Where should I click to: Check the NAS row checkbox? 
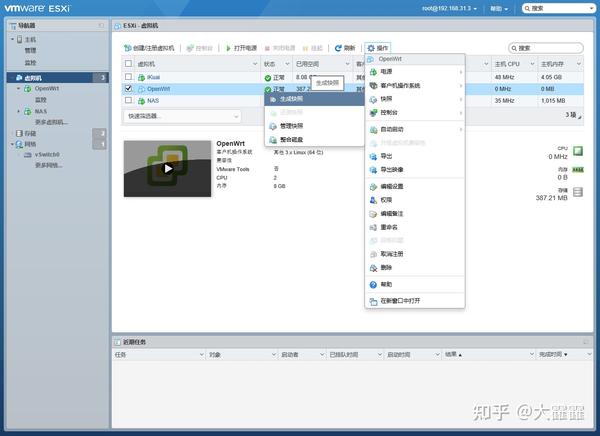(129, 100)
